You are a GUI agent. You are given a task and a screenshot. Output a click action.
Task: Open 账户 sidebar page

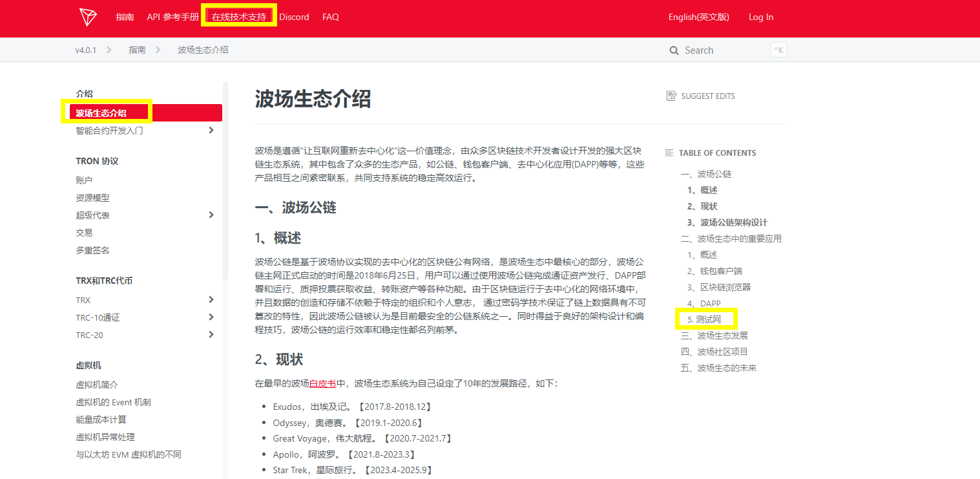click(84, 180)
